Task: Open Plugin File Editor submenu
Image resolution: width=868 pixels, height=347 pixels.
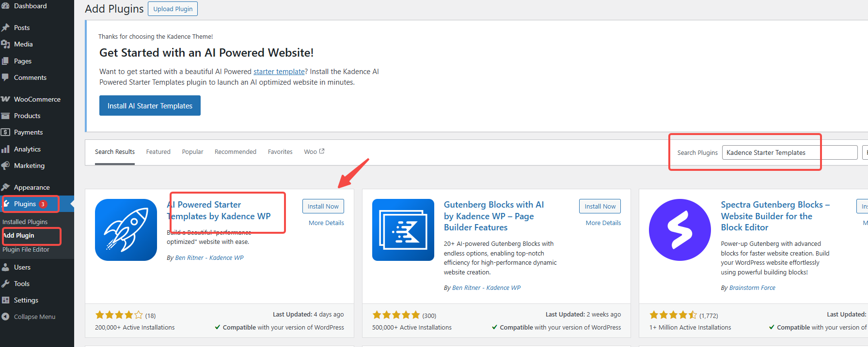Action: 26,249
